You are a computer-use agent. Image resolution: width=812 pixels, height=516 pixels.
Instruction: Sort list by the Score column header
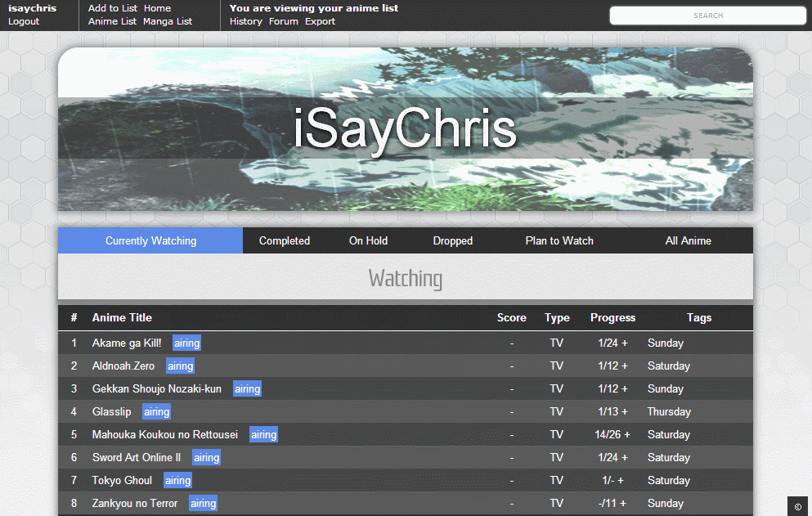pos(511,318)
